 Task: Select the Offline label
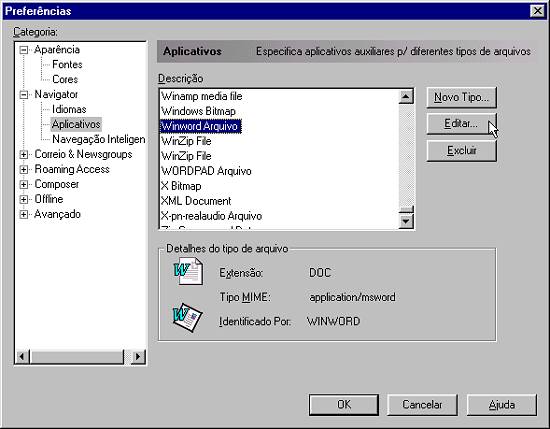49,199
